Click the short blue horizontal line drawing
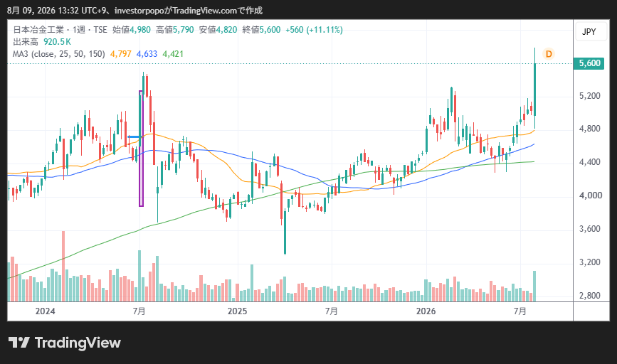Image resolution: width=617 pixels, height=364 pixels. pos(134,136)
